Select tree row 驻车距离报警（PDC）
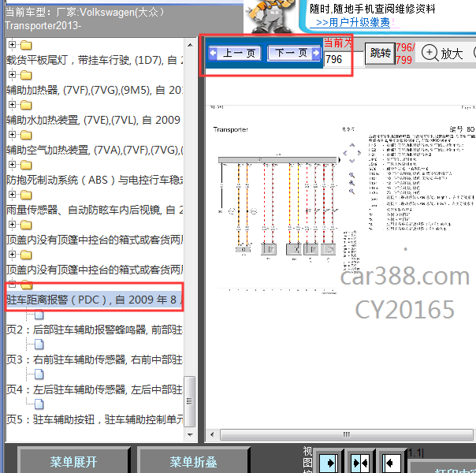This screenshot has width=476, height=473. tap(95, 300)
